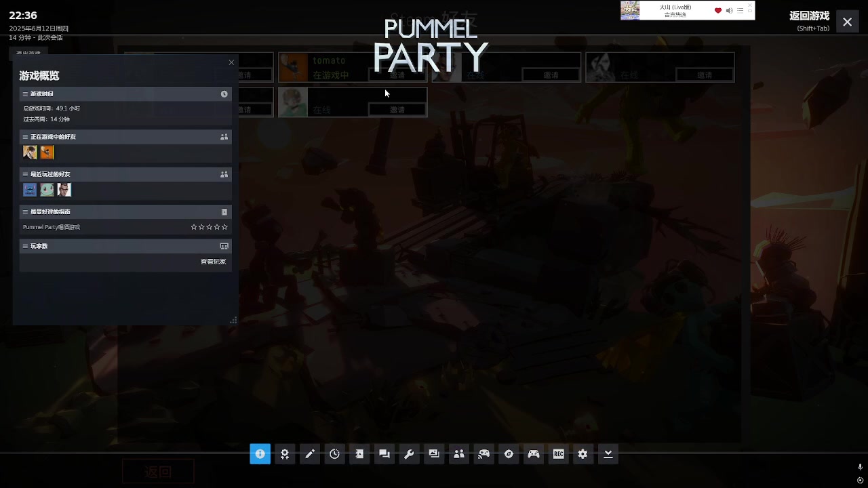Viewport: 868px width, 488px height.
Task: Click the tomato friend name
Action: (329, 61)
